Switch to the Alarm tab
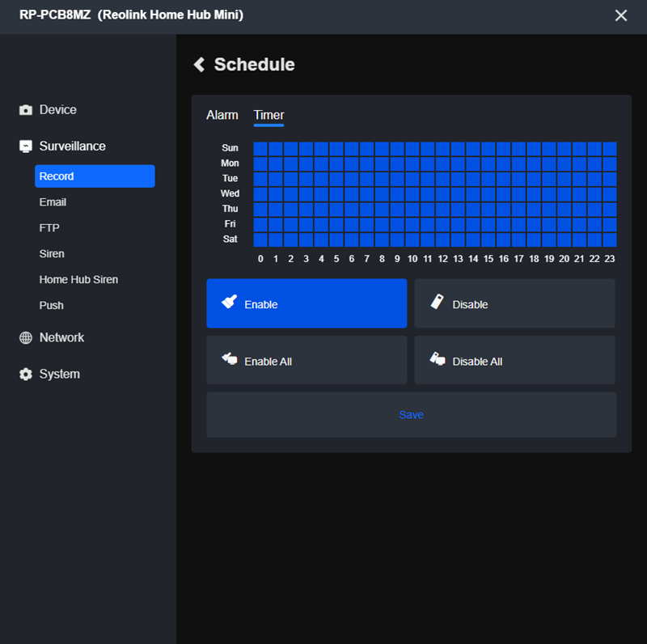This screenshot has width=647, height=644. point(222,115)
